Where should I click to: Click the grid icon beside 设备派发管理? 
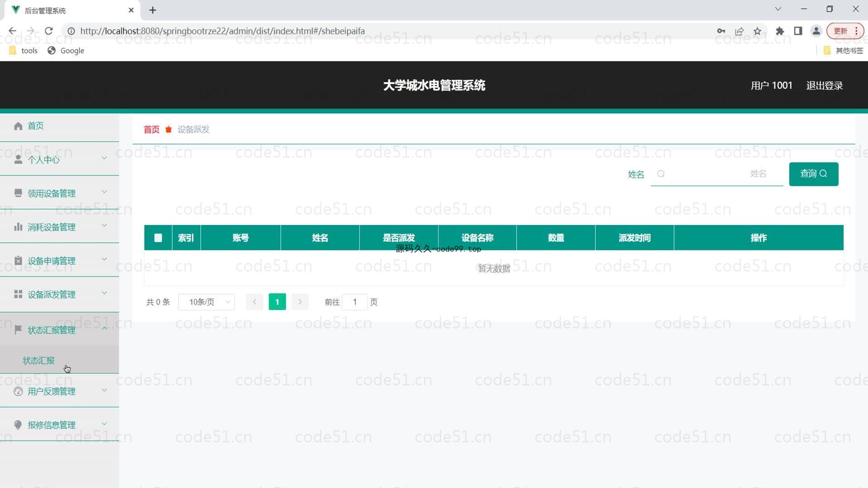coord(18,294)
